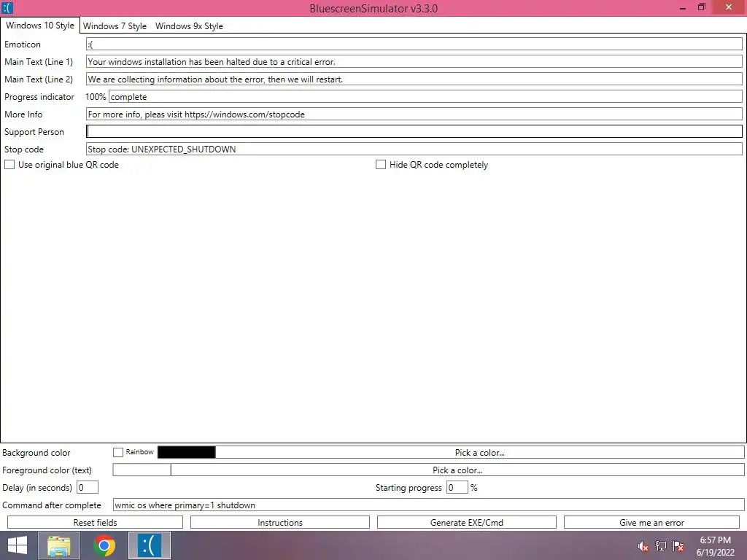Viewport: 747px width, 560px height.
Task: Switch to the Windows 10 Style tab
Action: pyautogui.click(x=40, y=26)
